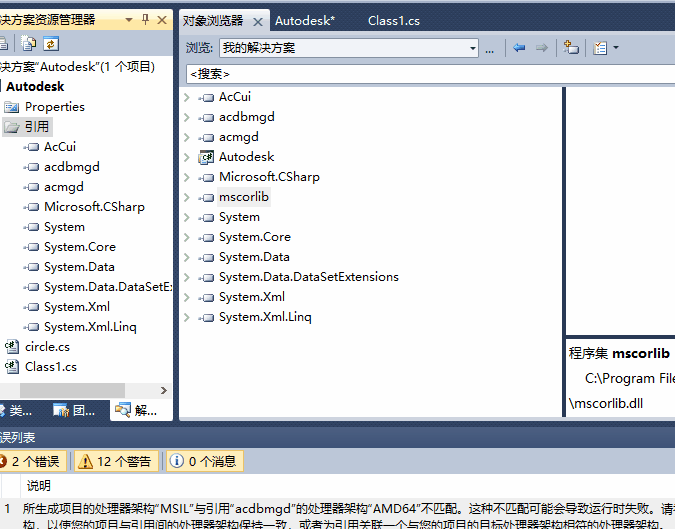The width and height of the screenshot is (675, 529).
Task: Click the add to references icon
Action: point(571,47)
